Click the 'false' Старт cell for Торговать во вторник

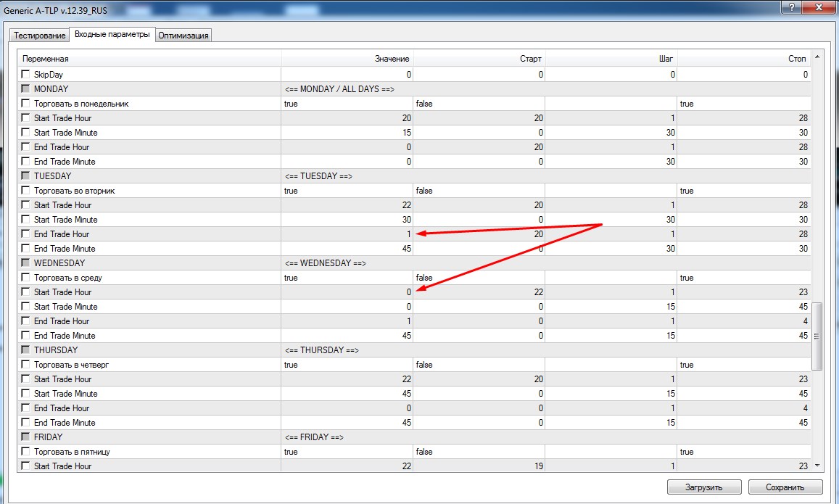point(479,191)
